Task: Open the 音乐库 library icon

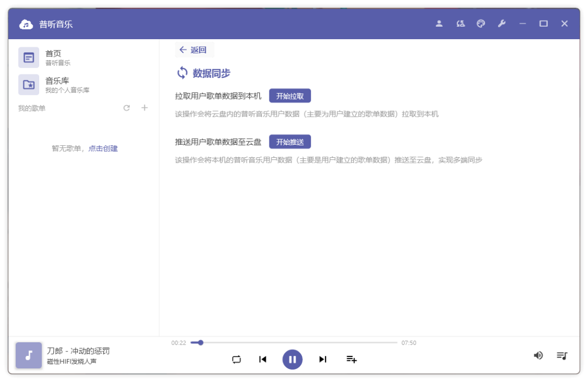Action: pyautogui.click(x=29, y=84)
